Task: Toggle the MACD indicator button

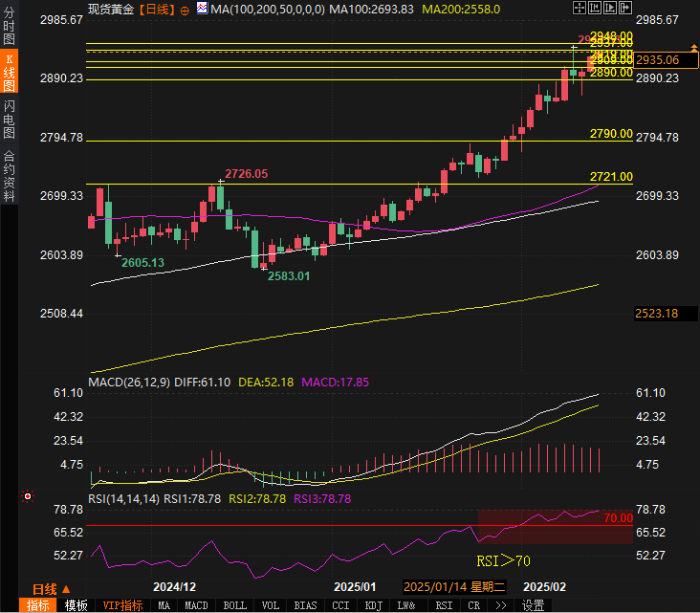Action: (x=196, y=605)
